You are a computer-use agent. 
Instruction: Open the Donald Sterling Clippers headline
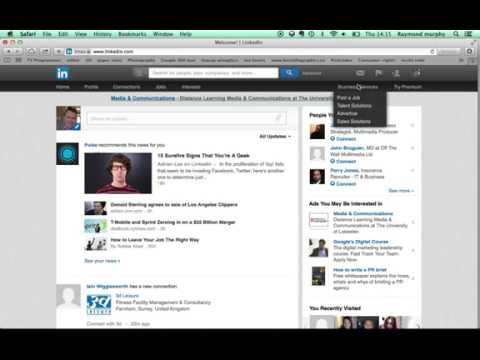174,204
